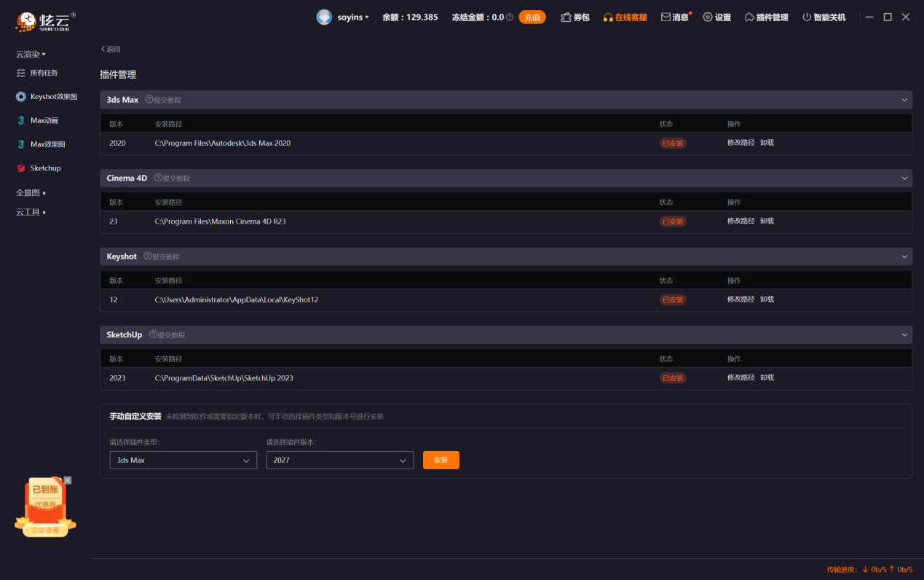The image size is (924, 580).
Task: Expand the 云工具 sidebar section
Action: tap(31, 212)
